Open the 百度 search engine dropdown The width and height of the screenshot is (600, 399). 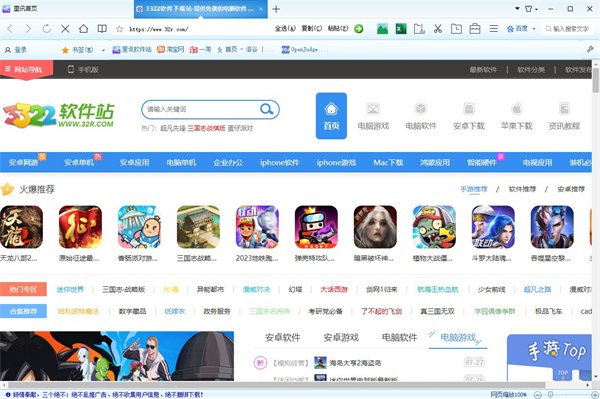(x=534, y=29)
